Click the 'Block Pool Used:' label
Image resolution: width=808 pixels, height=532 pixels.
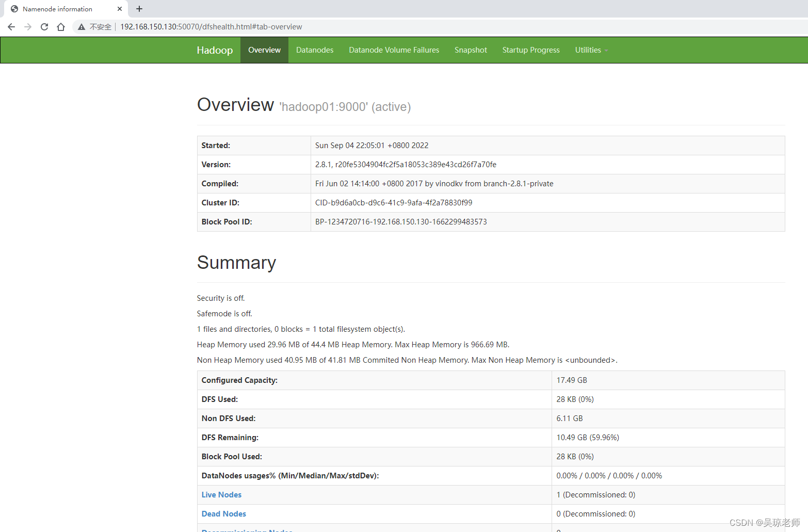pyautogui.click(x=232, y=457)
